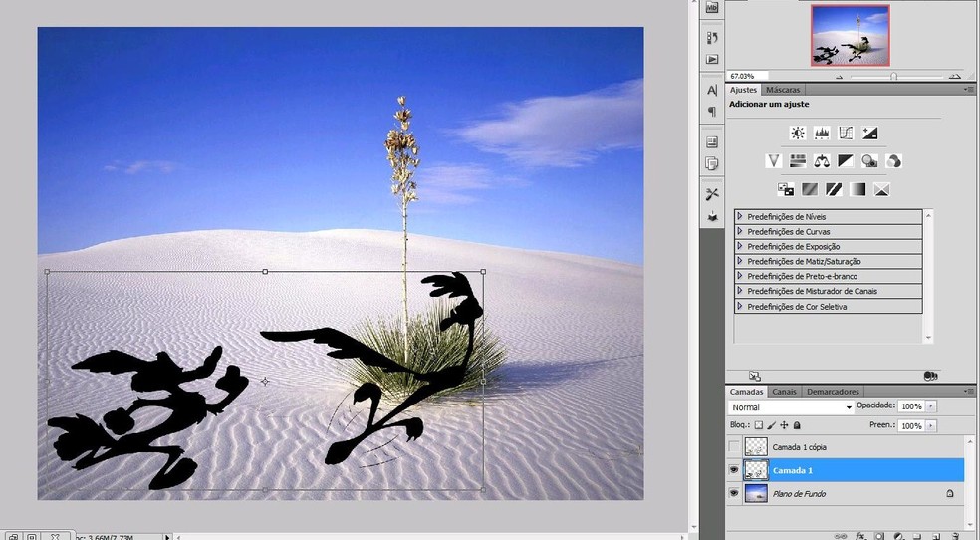Open the Layer Comps panel icon
Image resolution: width=980 pixels, height=540 pixels.
712,142
